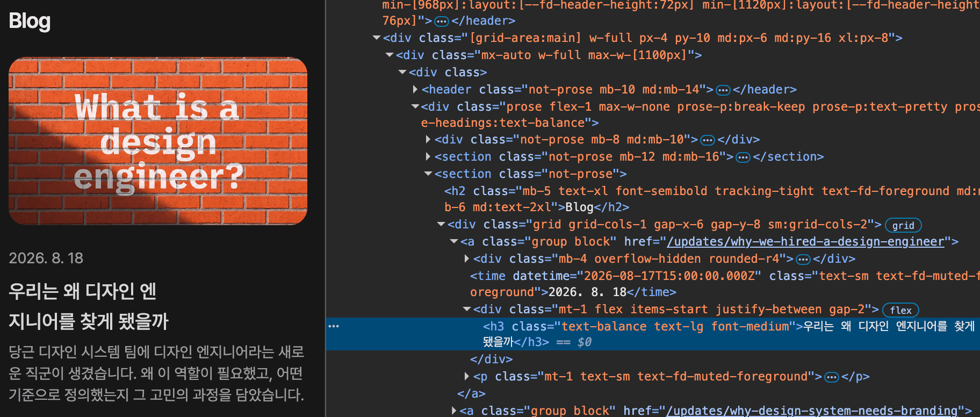The image size is (980, 417).
Task: Expand the header not-prose mb-10 node
Action: point(415,89)
